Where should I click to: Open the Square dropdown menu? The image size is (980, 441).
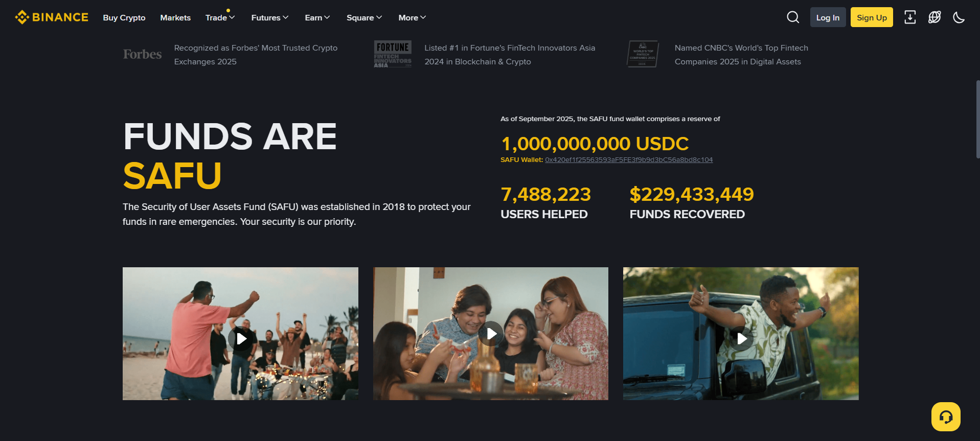(364, 18)
